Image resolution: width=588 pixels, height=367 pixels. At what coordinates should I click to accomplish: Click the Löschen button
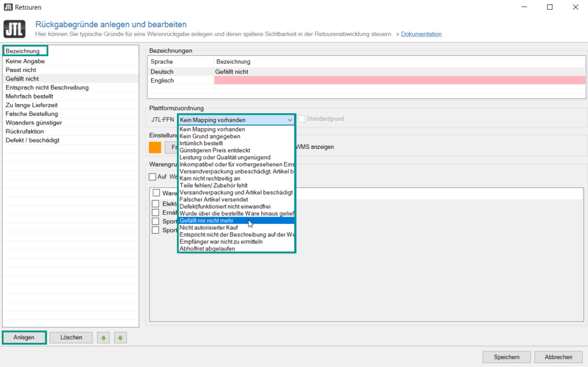[71, 338]
